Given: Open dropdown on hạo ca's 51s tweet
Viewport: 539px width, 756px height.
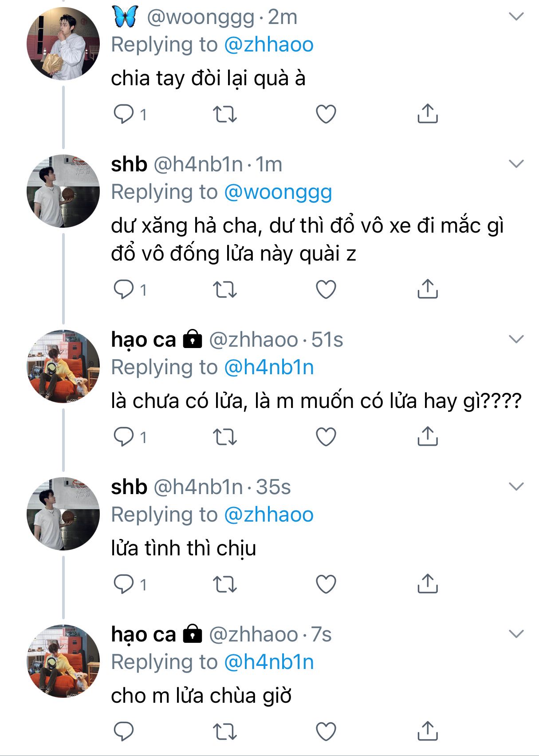Looking at the screenshot, I should [516, 340].
